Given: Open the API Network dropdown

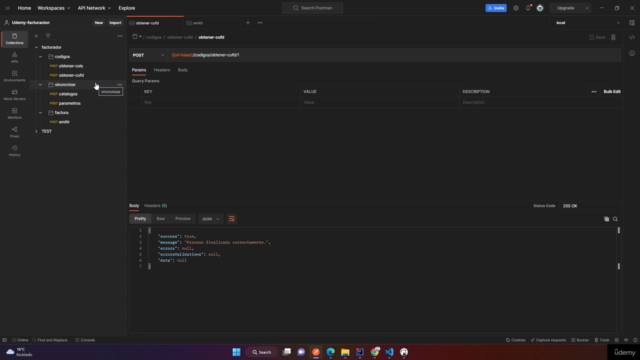Looking at the screenshot, I should click(x=94, y=8).
